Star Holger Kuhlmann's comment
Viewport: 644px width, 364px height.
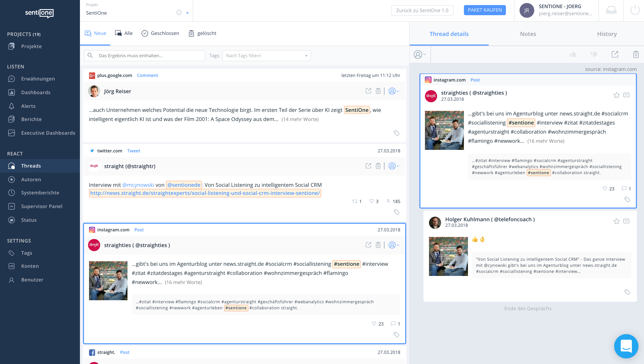[616, 221]
